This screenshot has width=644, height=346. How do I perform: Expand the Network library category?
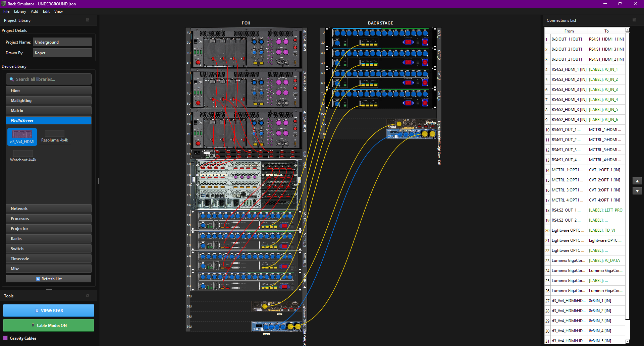[x=49, y=209]
